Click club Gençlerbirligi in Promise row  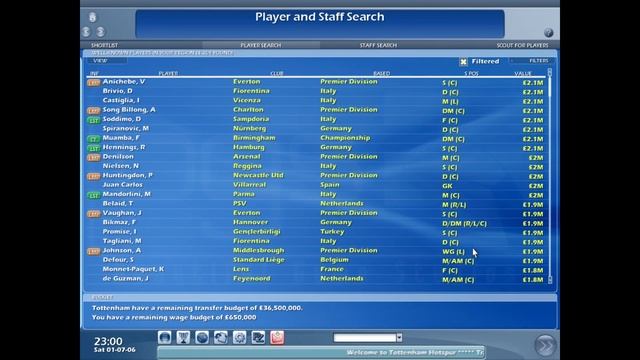(257, 232)
